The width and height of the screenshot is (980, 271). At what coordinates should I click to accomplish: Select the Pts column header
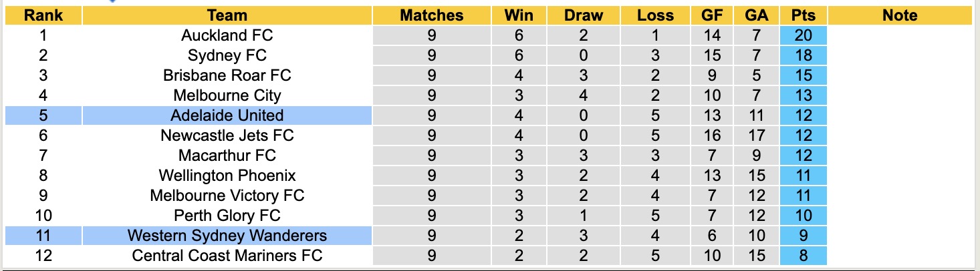(803, 15)
